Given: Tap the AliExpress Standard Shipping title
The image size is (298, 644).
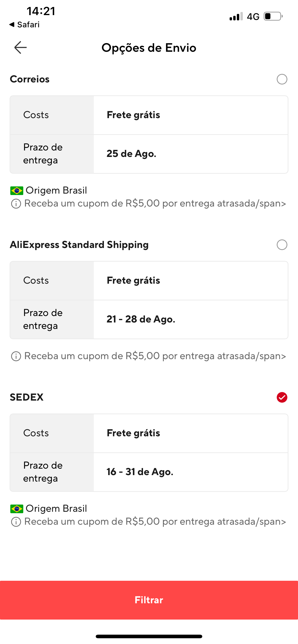Looking at the screenshot, I should pyautogui.click(x=79, y=245).
